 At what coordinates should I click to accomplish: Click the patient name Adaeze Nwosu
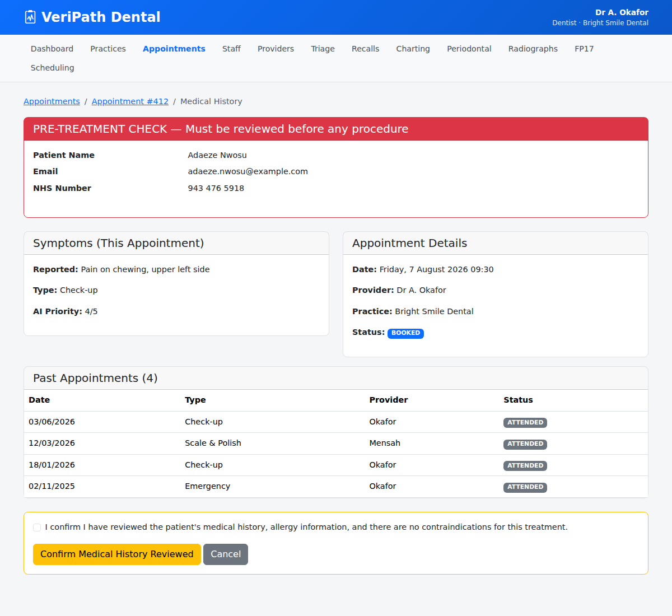217,155
